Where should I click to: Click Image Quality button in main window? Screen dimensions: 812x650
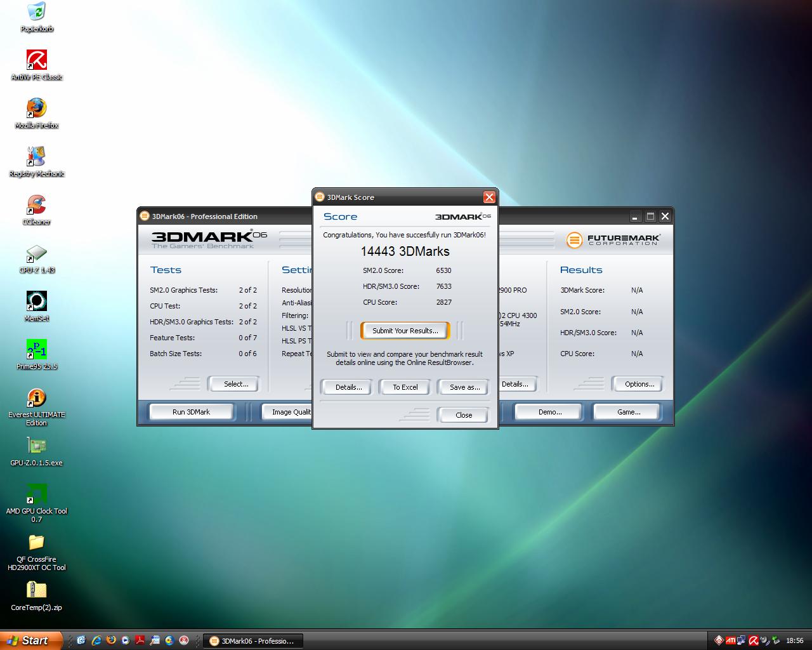pos(287,412)
